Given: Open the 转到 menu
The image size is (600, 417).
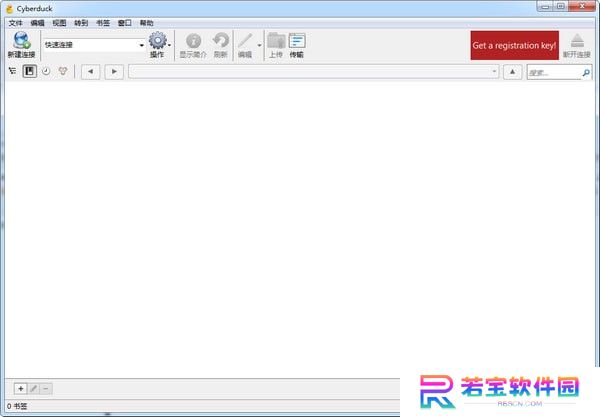Looking at the screenshot, I should (81, 23).
